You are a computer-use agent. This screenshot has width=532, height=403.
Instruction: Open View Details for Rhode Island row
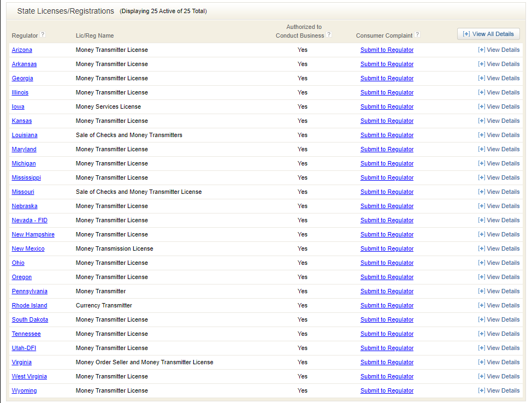(x=499, y=305)
